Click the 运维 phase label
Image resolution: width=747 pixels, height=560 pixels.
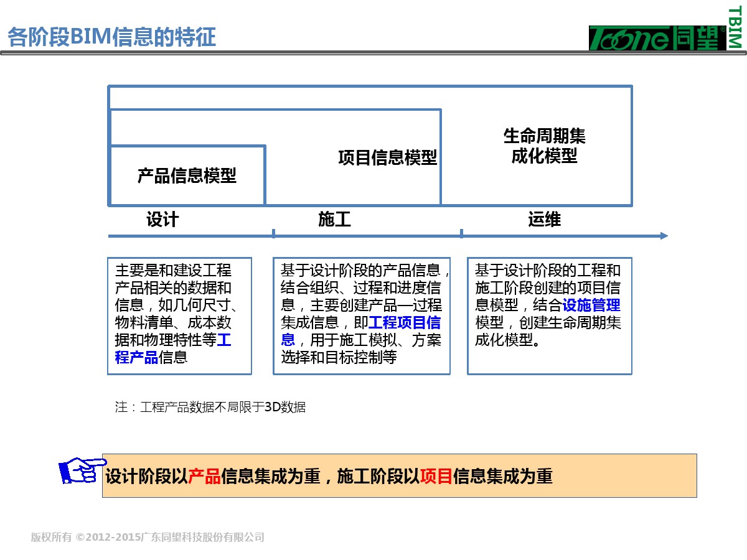(544, 220)
